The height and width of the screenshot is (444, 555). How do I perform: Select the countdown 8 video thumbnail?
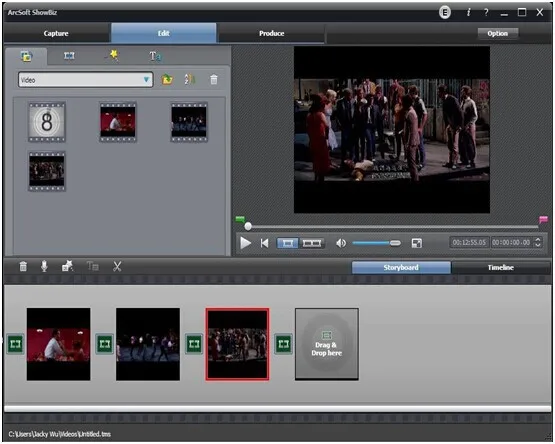tap(47, 122)
